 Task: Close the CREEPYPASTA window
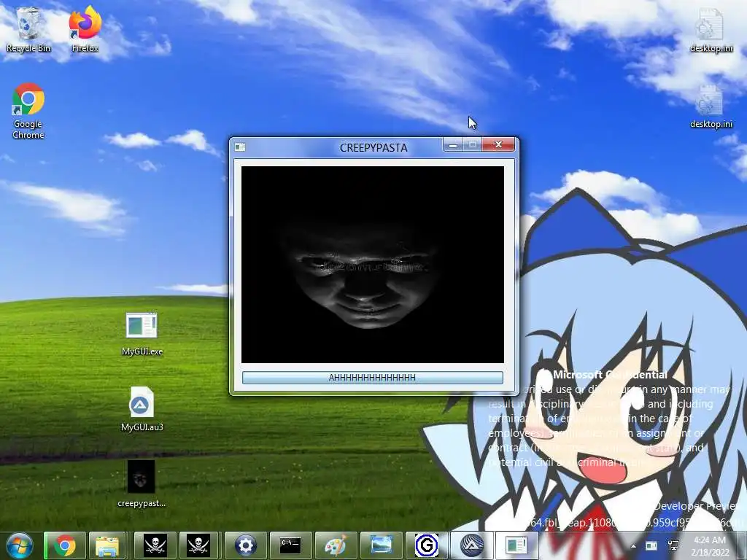click(498, 145)
